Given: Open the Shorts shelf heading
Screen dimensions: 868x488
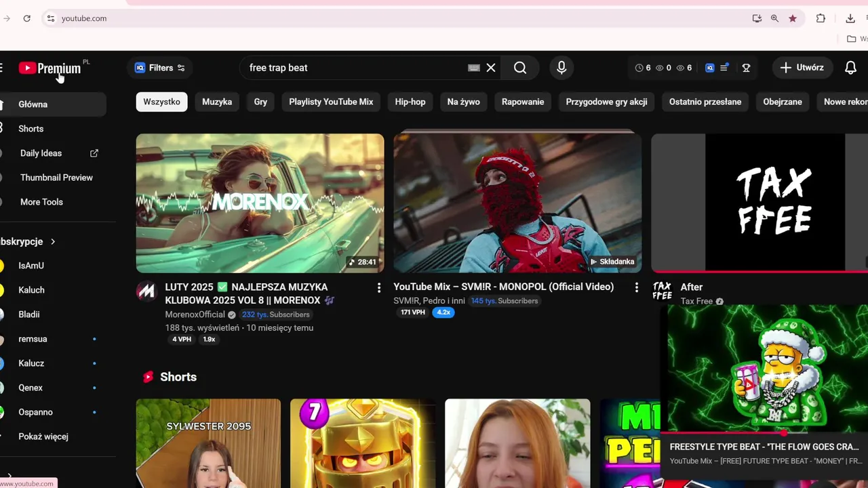Looking at the screenshot, I should (x=178, y=377).
